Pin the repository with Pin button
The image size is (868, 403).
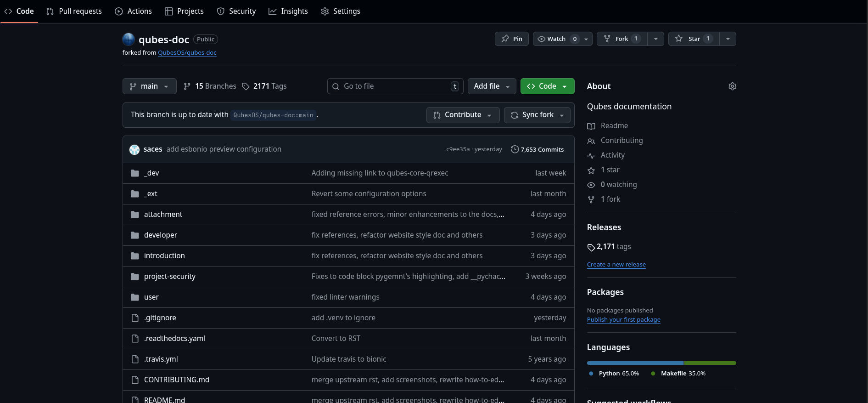tap(512, 39)
